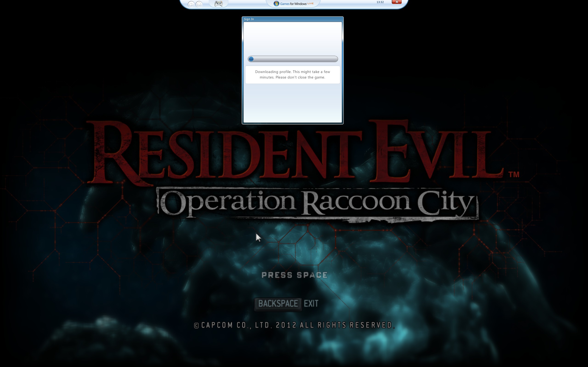Click the back arrow in the Live guide bar
Viewport: 588px width, 367px height.
point(191,4)
